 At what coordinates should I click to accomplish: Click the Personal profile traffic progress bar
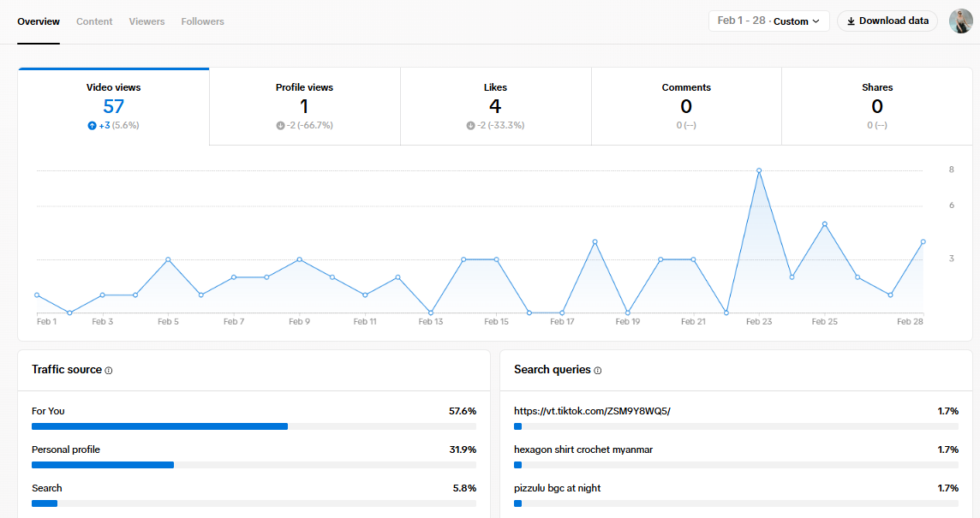(254, 465)
